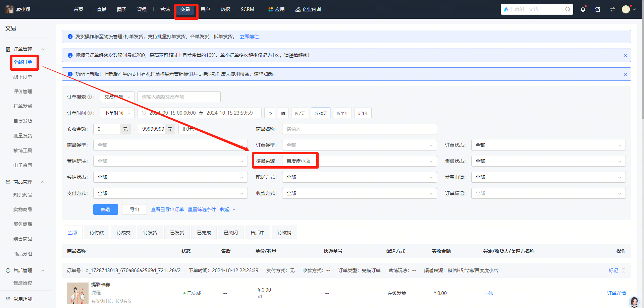Select the 昨 quick date option

click(283, 113)
